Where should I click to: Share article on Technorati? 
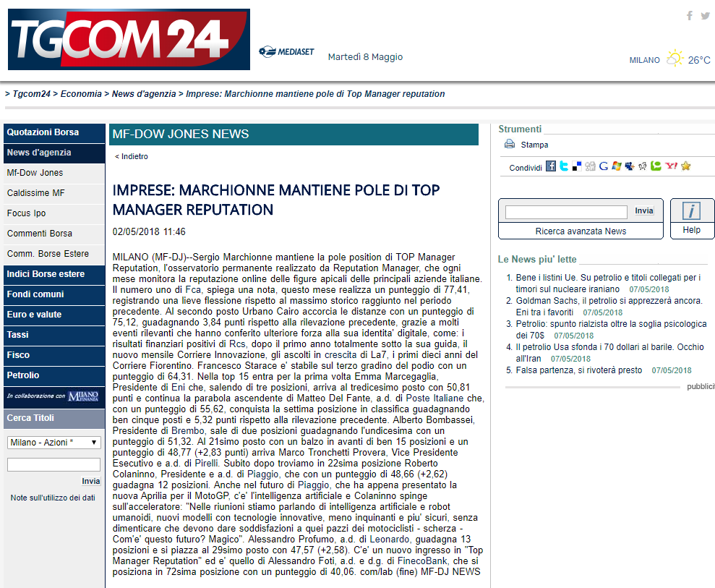pos(656,166)
